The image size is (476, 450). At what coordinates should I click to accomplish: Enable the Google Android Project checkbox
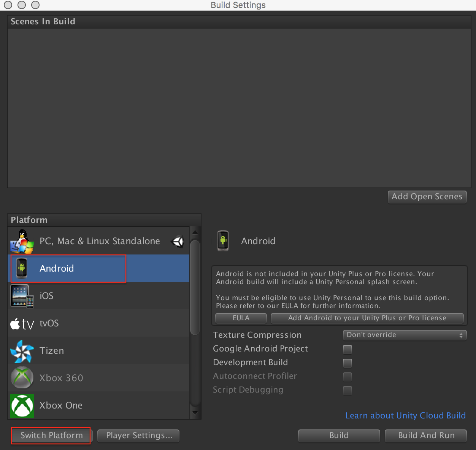[x=347, y=349]
